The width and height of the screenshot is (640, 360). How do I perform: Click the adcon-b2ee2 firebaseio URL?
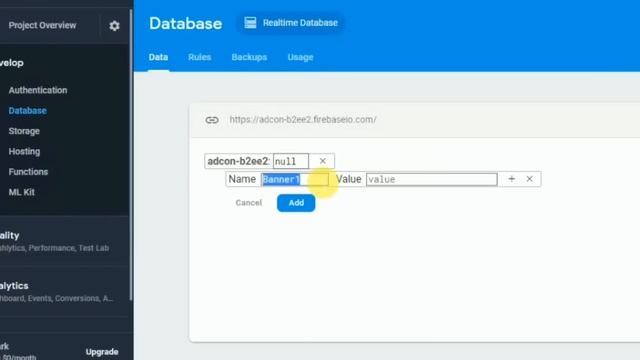(x=303, y=120)
